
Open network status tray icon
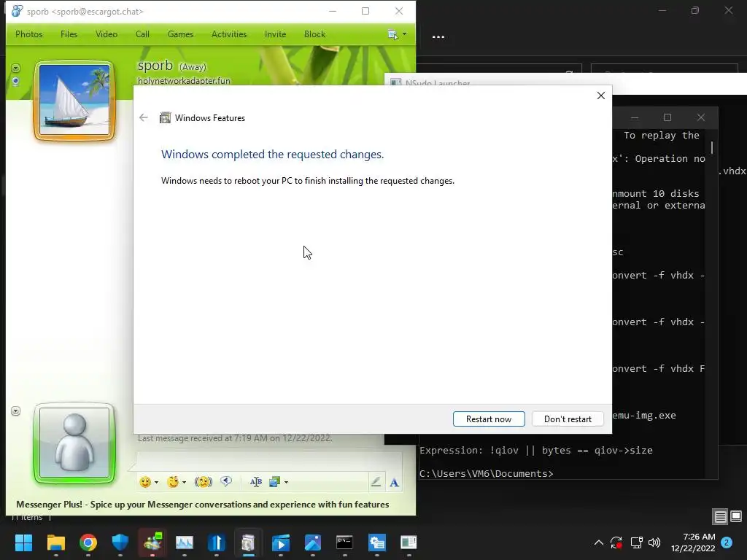pyautogui.click(x=636, y=542)
